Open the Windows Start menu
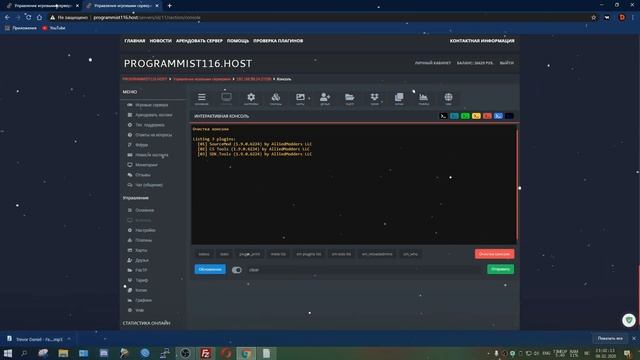This screenshot has height=360, width=640. click(x=8, y=353)
